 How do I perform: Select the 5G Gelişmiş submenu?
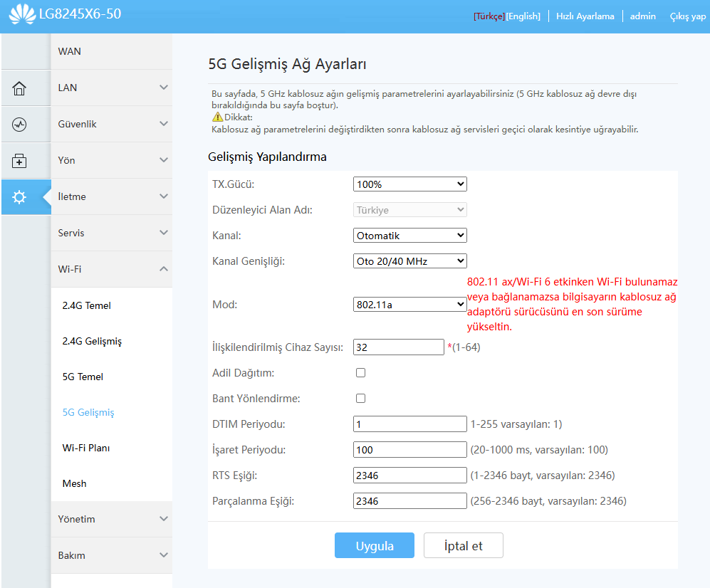[x=88, y=412]
